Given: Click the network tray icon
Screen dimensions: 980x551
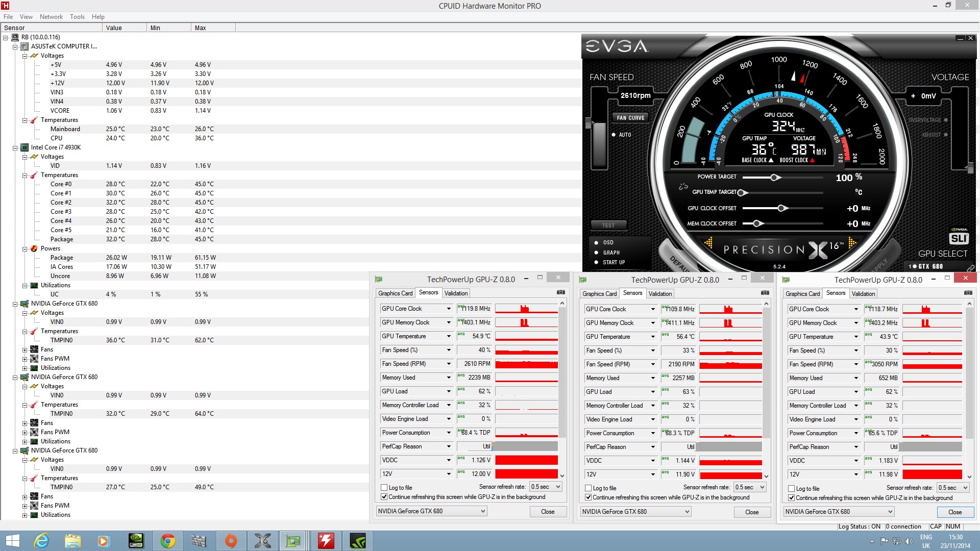Looking at the screenshot, I should (896, 541).
